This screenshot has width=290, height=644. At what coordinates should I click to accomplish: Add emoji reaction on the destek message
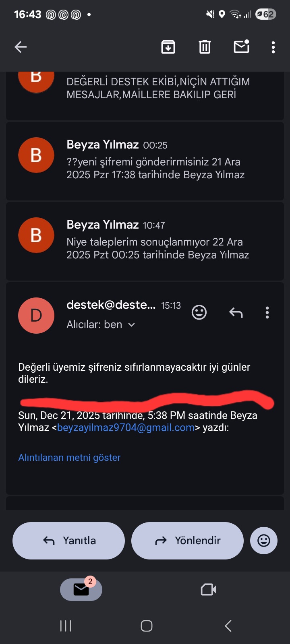(199, 312)
